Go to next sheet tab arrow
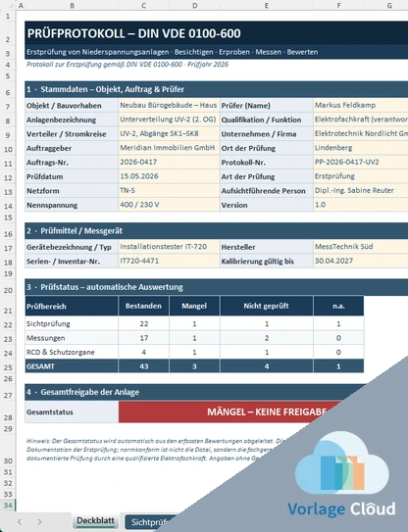 [40, 521]
